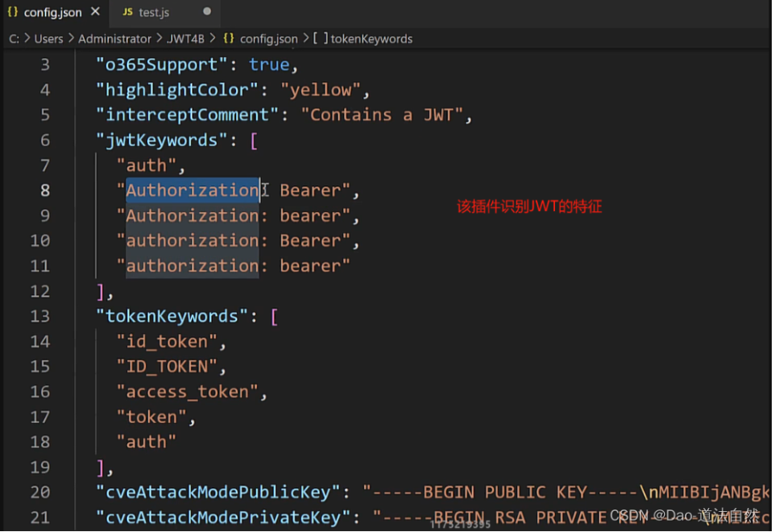
Task: Click the JS file icon on test.js tab
Action: pos(127,13)
